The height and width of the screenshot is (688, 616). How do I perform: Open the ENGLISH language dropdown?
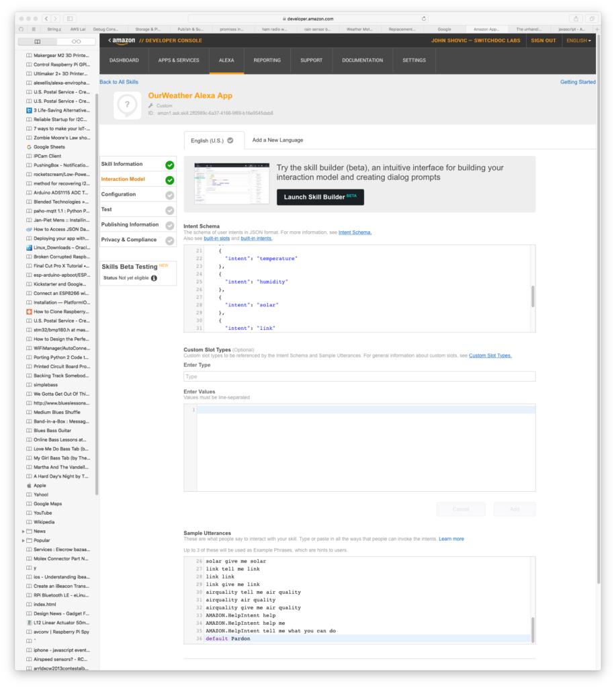pos(578,40)
